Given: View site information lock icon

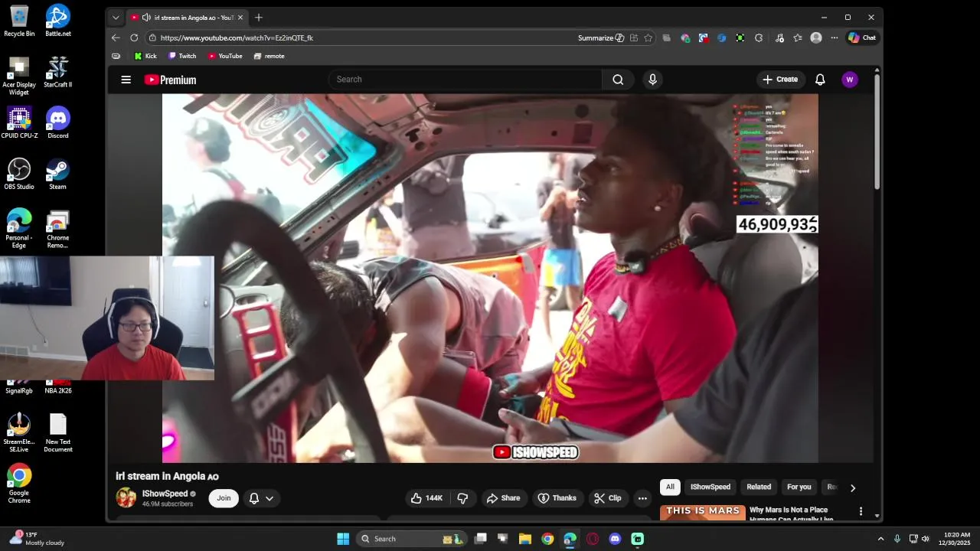Looking at the screenshot, I should pyautogui.click(x=152, y=37).
